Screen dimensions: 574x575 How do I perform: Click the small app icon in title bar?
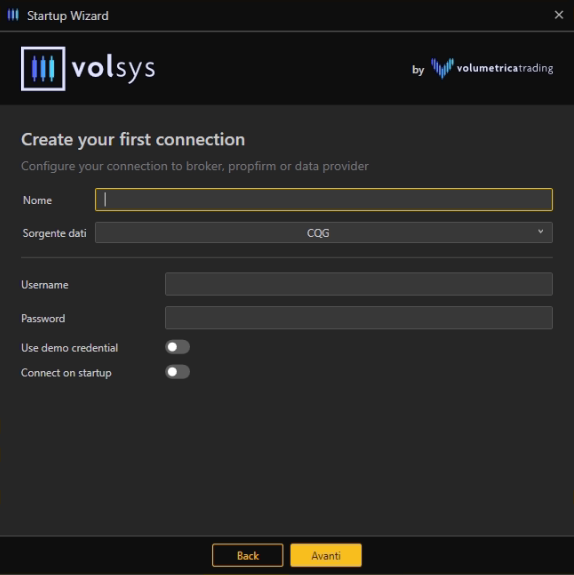point(13,15)
